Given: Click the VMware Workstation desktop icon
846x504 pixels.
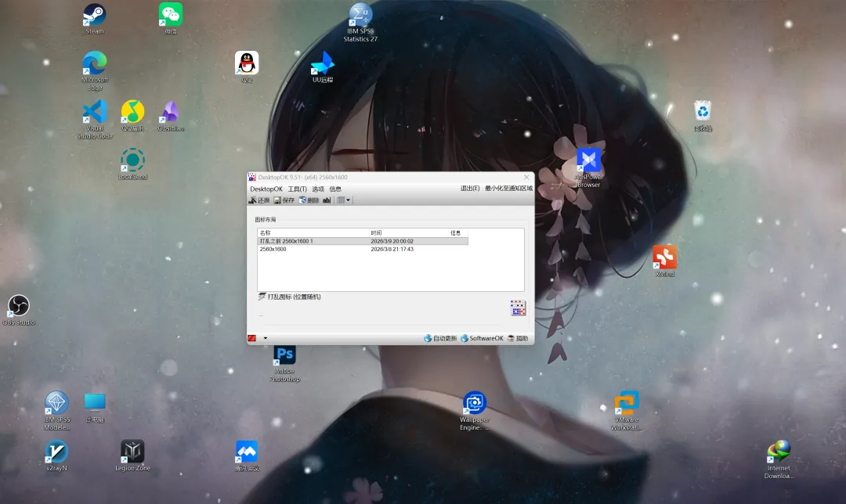Looking at the screenshot, I should (x=627, y=411).
